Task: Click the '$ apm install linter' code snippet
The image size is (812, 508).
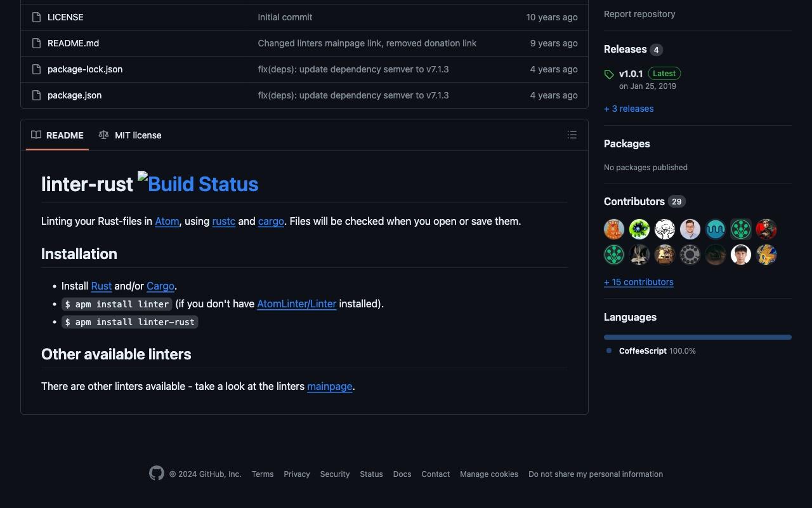Action: (x=117, y=304)
